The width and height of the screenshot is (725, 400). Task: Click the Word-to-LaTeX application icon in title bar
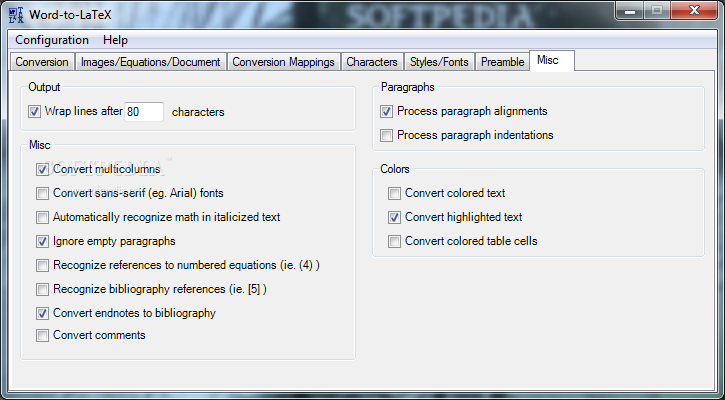16,15
